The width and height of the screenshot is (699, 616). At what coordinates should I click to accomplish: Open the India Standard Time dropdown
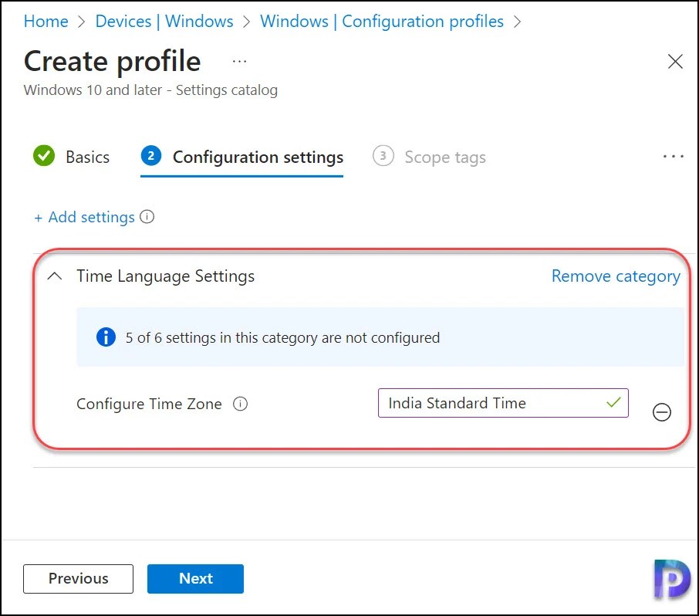point(502,403)
